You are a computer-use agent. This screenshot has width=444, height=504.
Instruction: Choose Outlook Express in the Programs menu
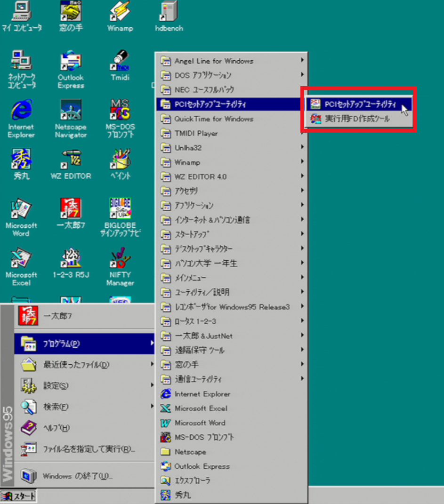point(232,466)
